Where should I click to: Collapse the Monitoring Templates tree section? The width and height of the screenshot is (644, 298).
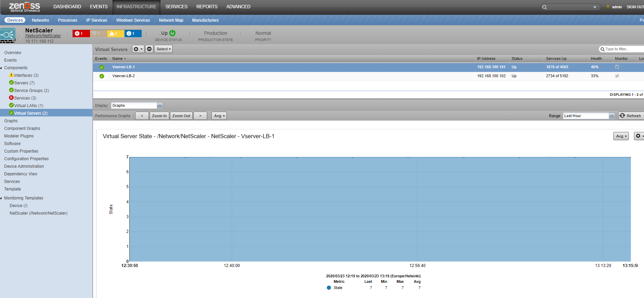click(x=1, y=198)
